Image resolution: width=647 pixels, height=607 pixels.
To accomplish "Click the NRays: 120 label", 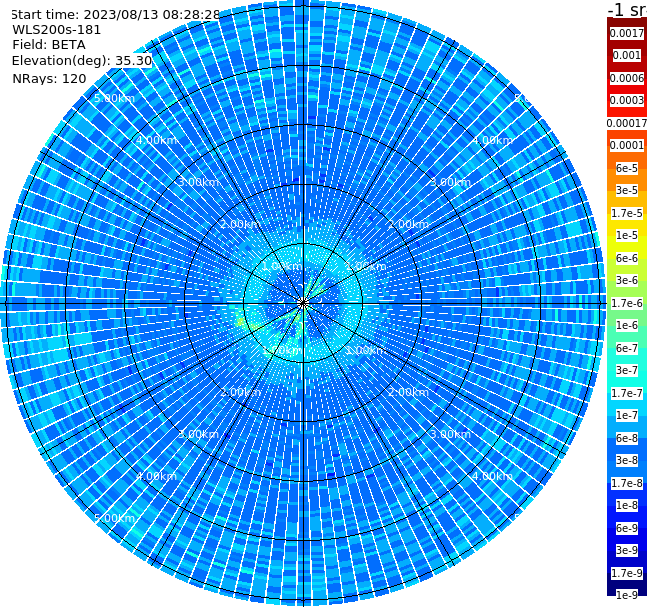I will point(49,78).
